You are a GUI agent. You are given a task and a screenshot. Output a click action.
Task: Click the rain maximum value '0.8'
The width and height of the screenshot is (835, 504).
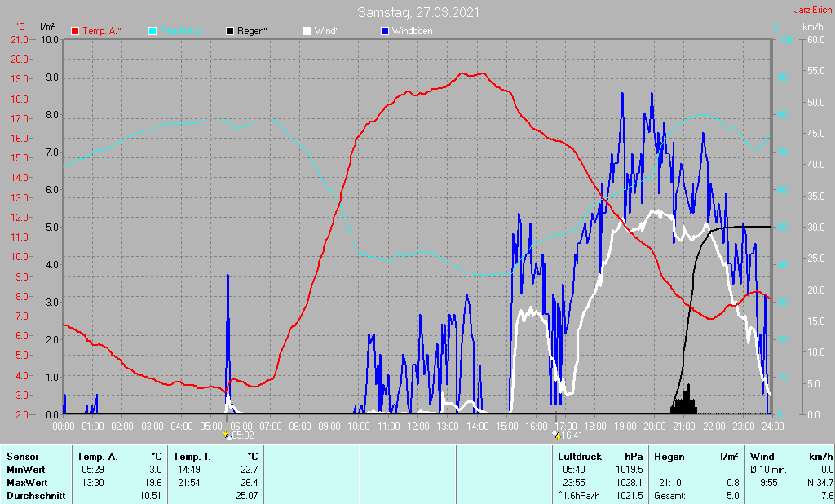coord(732,483)
